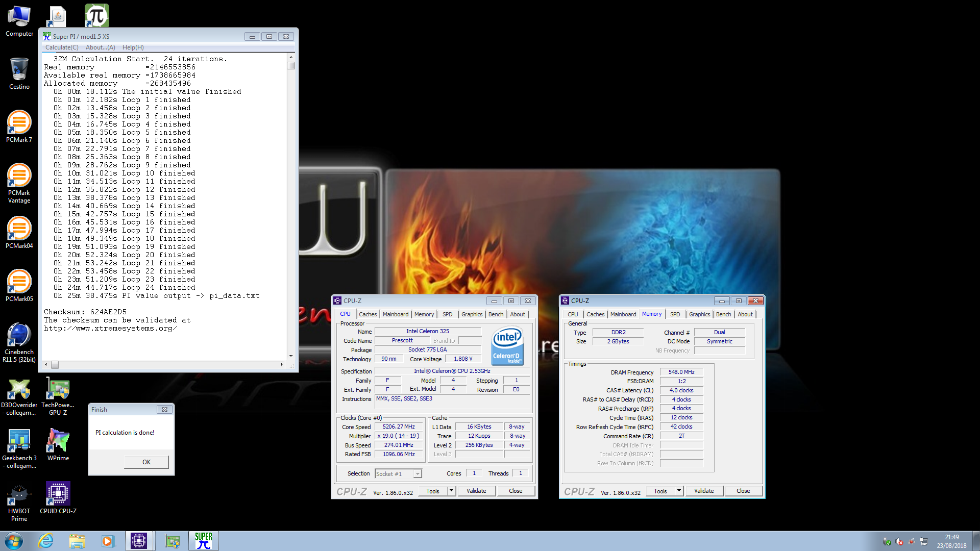This screenshot has height=551, width=980.
Task: Open Windows Explorer folder on taskbar
Action: tap(77, 541)
